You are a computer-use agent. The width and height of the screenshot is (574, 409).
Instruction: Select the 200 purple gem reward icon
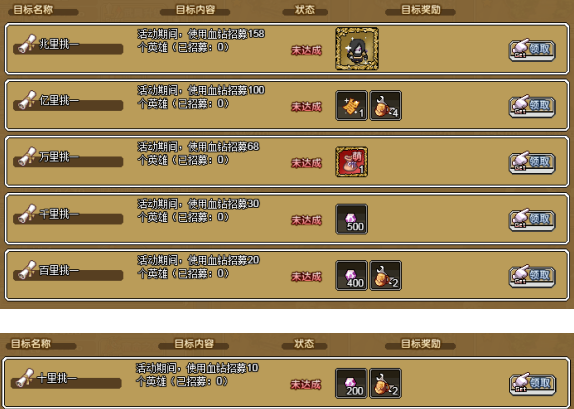point(351,383)
